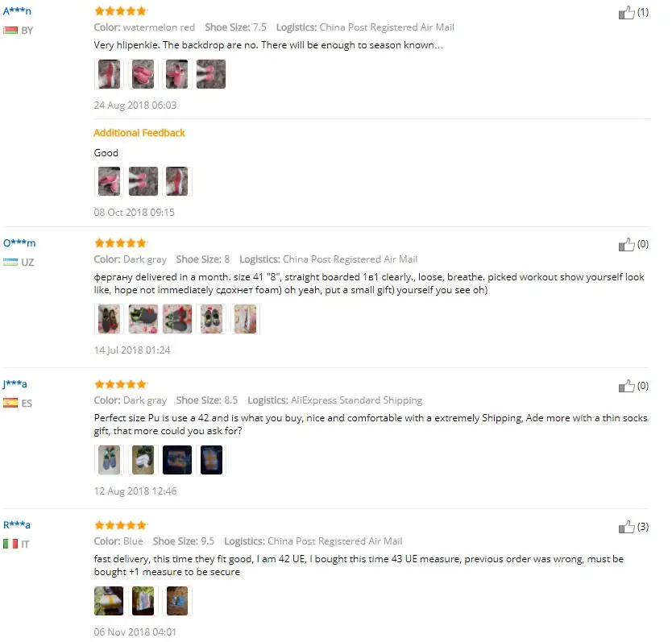
Task: Open reviewer profile R***a
Action: click(x=17, y=525)
